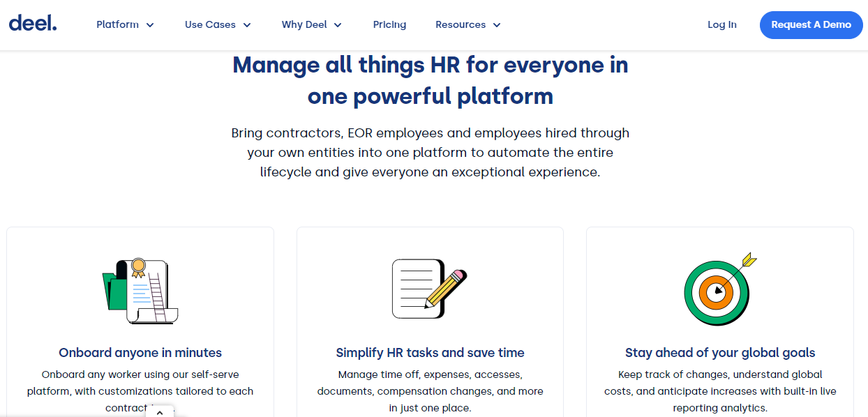The image size is (868, 417).
Task: Select the 'Onboard anyone in minutes' heading
Action: pos(140,352)
